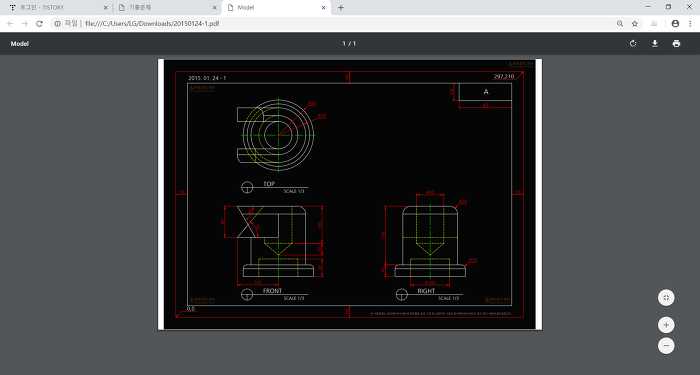Screen dimensions: 700x375
Task: Close the Model tab
Action: (x=323, y=8)
